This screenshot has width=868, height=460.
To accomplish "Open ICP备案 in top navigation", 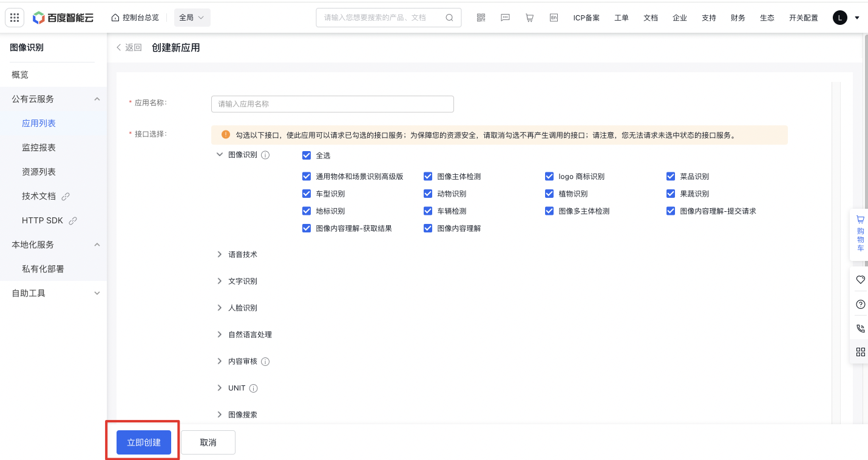I will (586, 18).
